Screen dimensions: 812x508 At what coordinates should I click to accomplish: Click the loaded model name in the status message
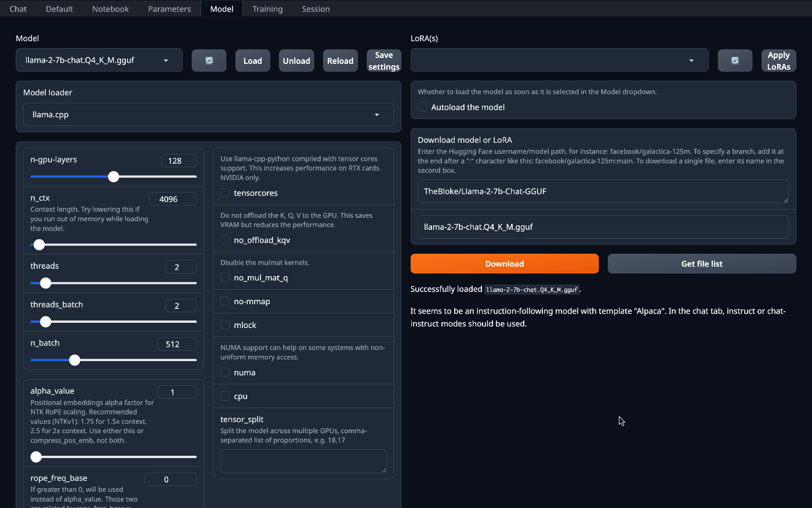532,289
